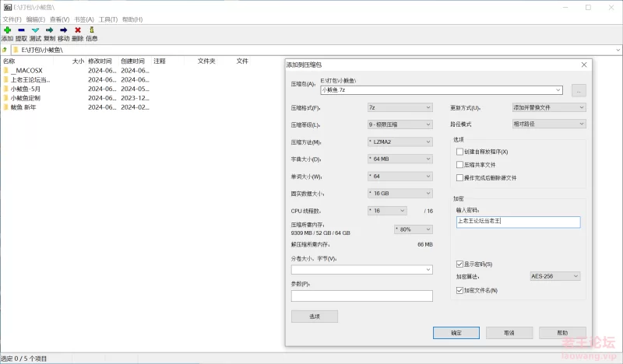Click the Copy (复制) toolbar icon

[x=49, y=30]
